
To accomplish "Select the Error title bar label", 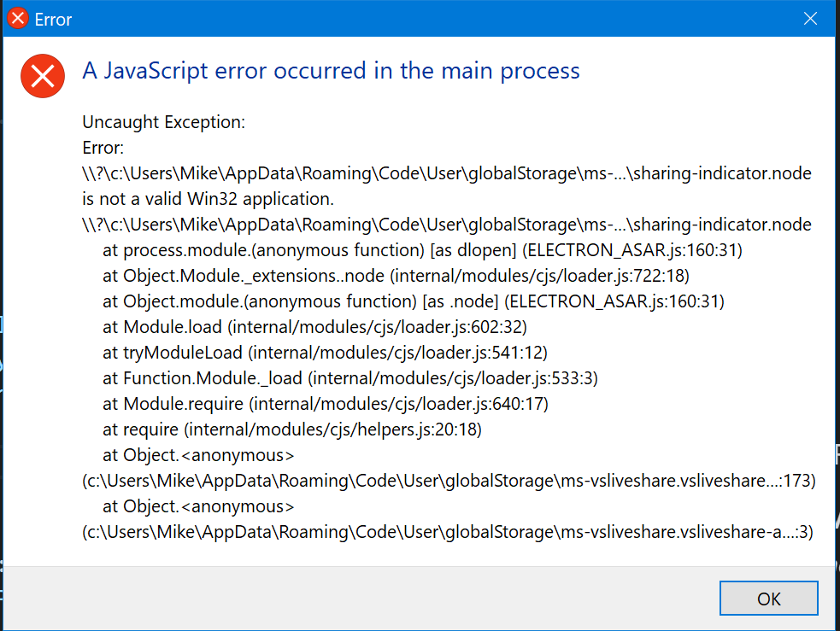I will [53, 18].
